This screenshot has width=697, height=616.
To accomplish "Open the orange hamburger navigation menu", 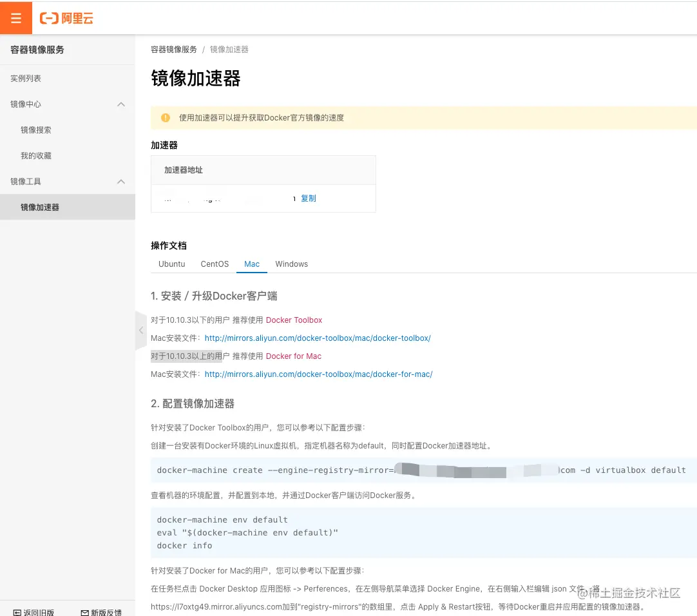I will click(x=15, y=17).
